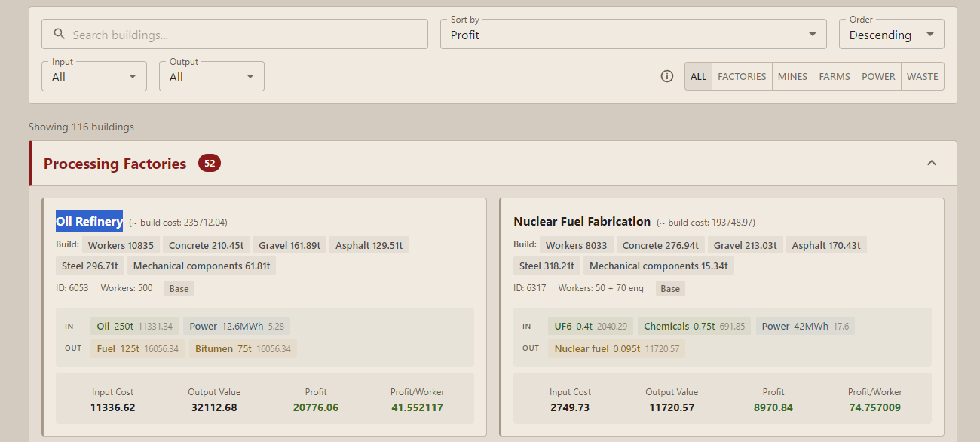The image size is (980, 442).
Task: Filter by POWER category
Action: coord(878,76)
